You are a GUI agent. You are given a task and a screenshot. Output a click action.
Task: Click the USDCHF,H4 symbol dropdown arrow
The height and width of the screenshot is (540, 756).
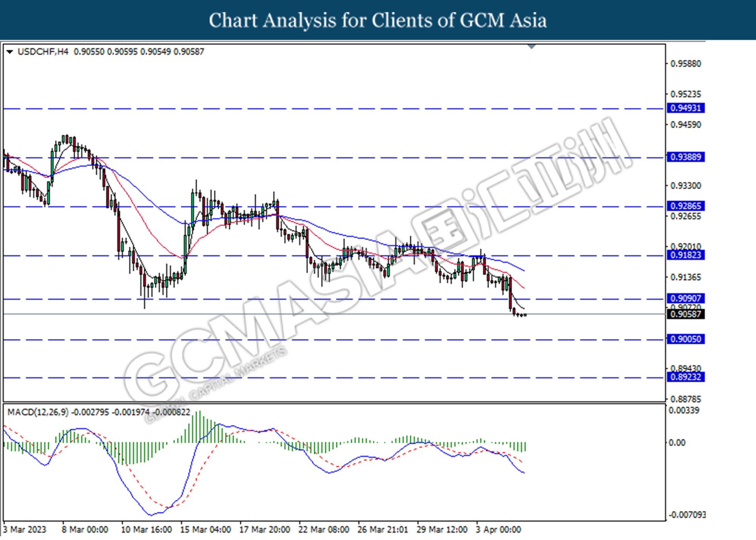click(x=10, y=51)
